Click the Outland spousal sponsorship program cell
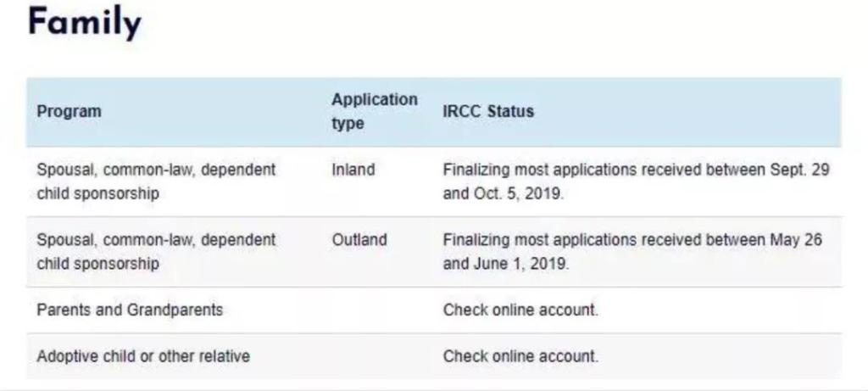 click(x=156, y=251)
